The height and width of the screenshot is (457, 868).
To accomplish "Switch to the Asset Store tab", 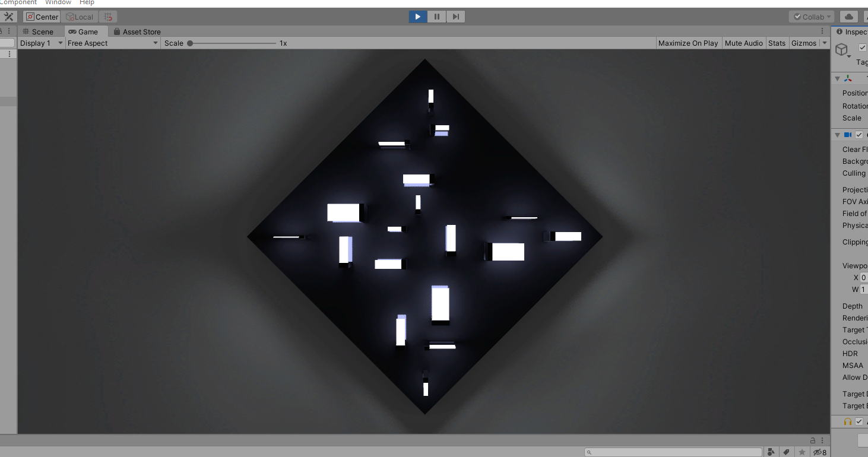I will pos(137,31).
